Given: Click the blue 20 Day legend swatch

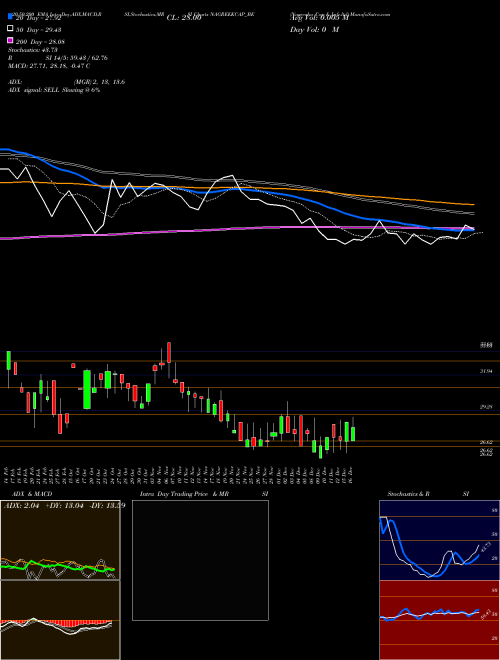Looking at the screenshot, I should pyautogui.click(x=11, y=16).
